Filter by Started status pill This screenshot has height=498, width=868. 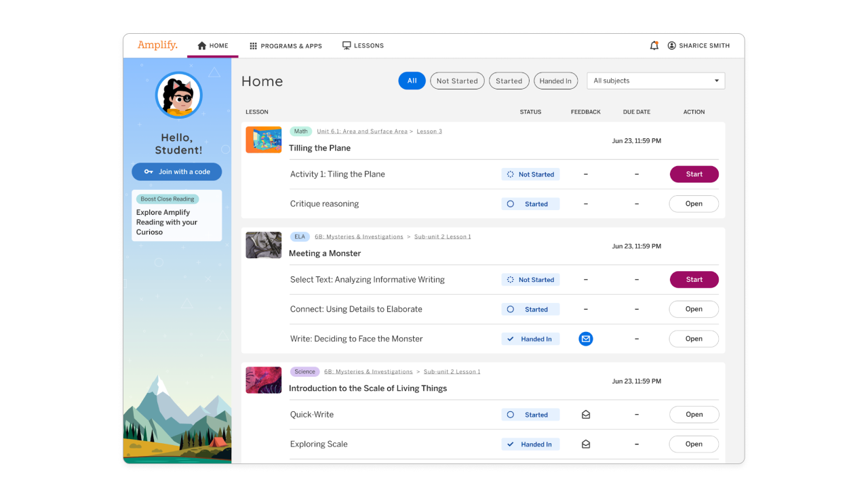pyautogui.click(x=509, y=81)
